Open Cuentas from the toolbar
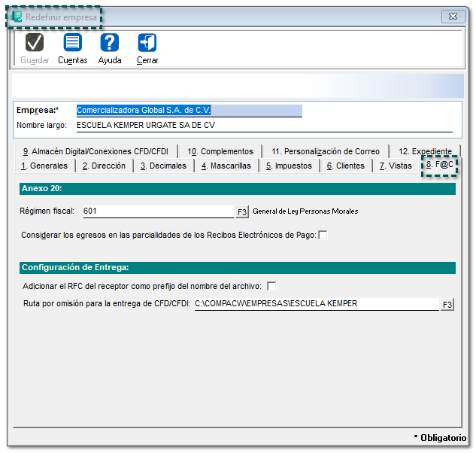Screen dimensions: 476x453 (x=72, y=43)
